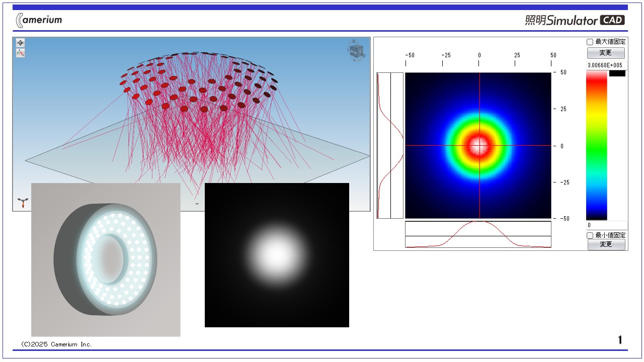Click the center of the illuminance heat map
This screenshot has height=362, width=644.
tap(478, 145)
